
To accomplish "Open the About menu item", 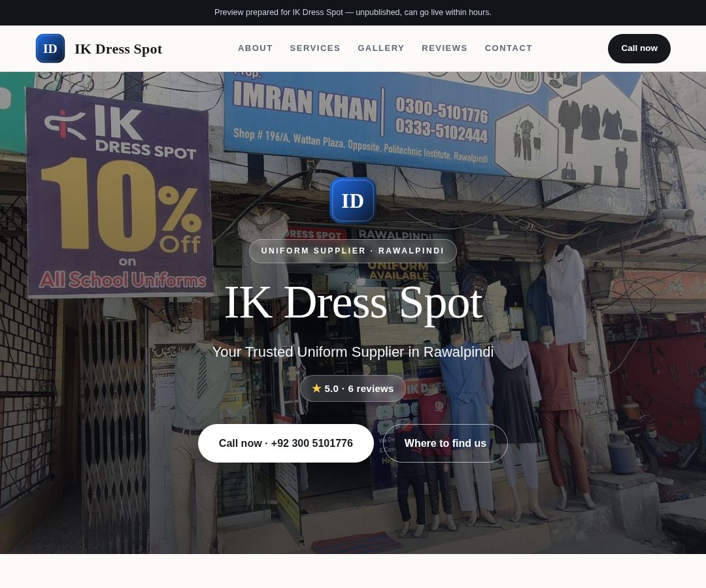I will pos(256,48).
